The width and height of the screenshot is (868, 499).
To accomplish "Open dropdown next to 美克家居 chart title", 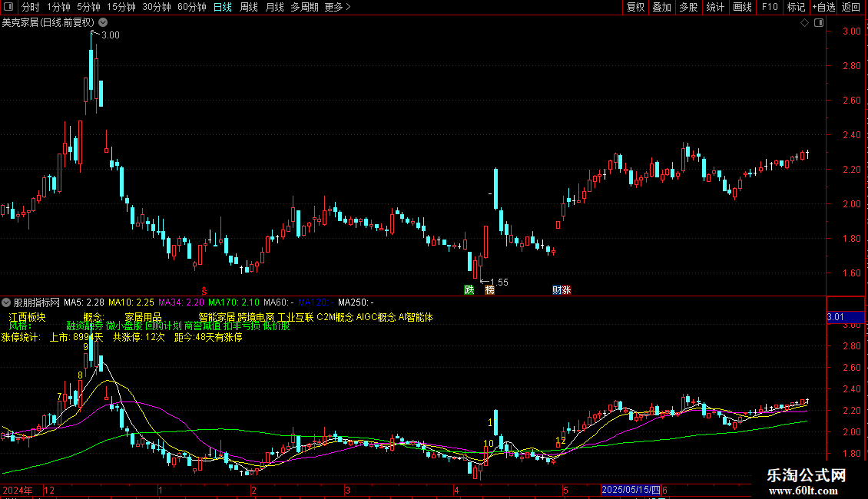I will point(103,22).
